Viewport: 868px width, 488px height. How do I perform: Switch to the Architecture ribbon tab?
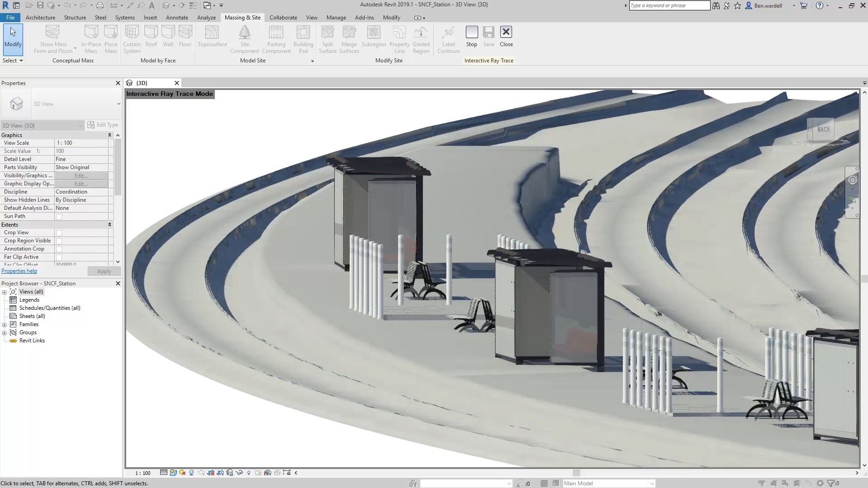[x=40, y=18]
